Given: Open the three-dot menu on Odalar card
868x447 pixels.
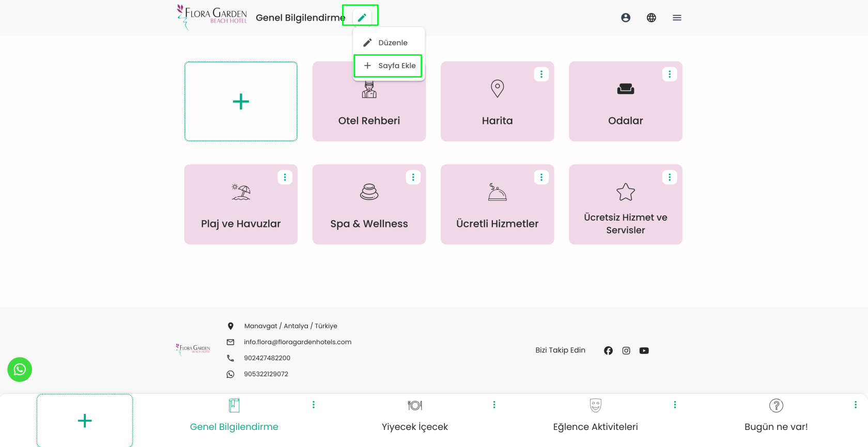Looking at the screenshot, I should tap(670, 74).
